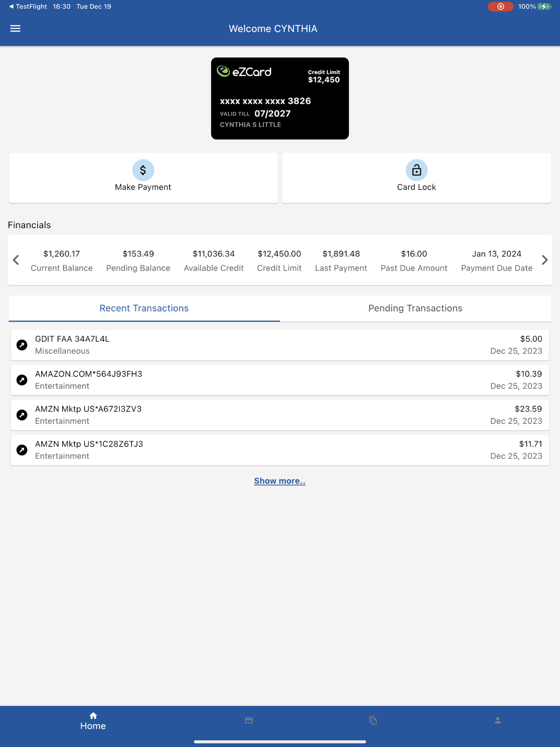Tap the 16:30 clock in status bar
Screen dimensions: 560x747
coord(62,6)
